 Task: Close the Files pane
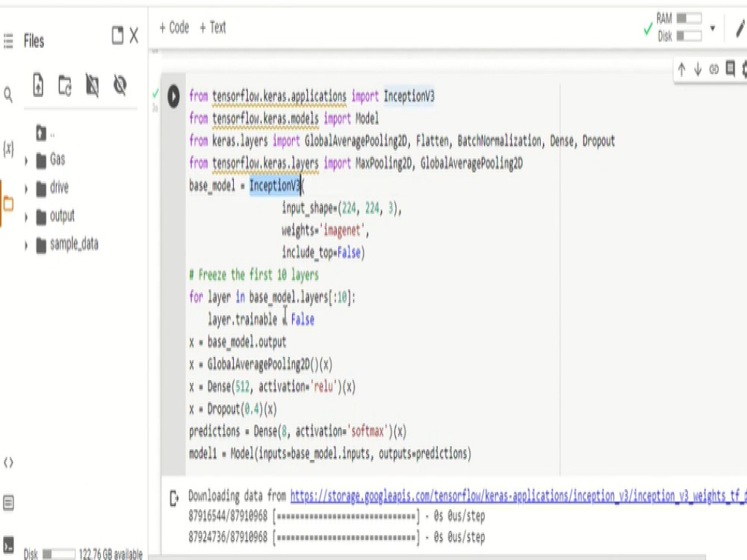coord(134,35)
